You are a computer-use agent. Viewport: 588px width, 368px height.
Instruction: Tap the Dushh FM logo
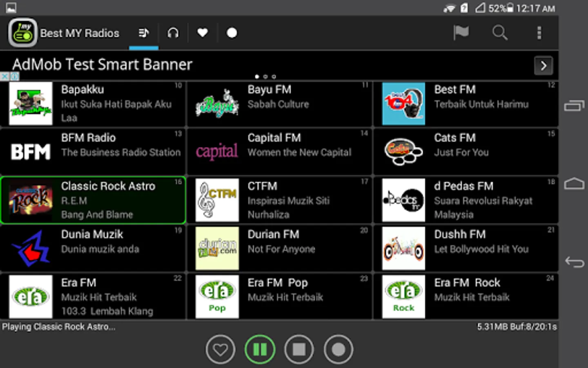pyautogui.click(x=403, y=248)
